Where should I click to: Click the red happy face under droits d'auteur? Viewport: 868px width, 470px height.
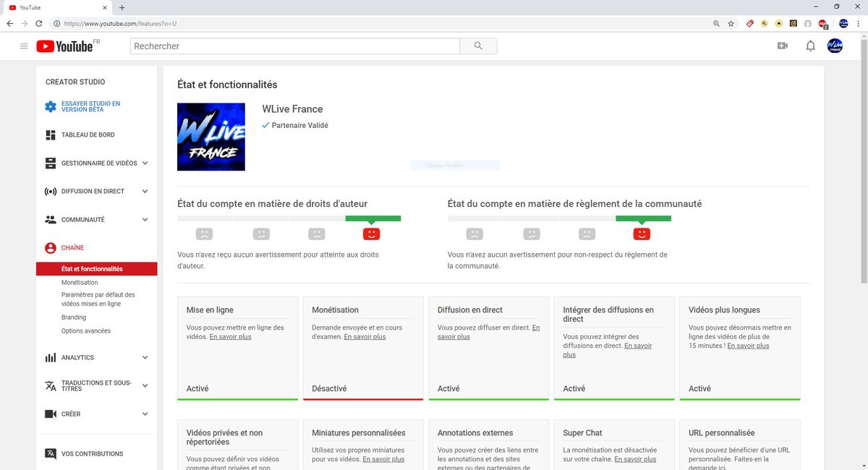pos(371,234)
